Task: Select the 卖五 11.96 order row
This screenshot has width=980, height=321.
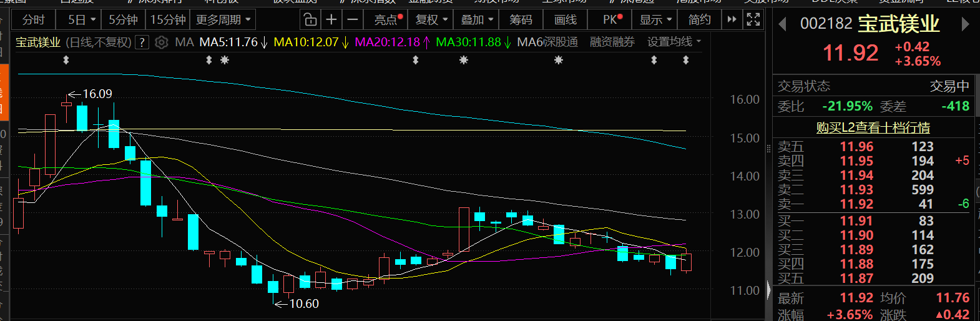Action: pyautogui.click(x=873, y=147)
